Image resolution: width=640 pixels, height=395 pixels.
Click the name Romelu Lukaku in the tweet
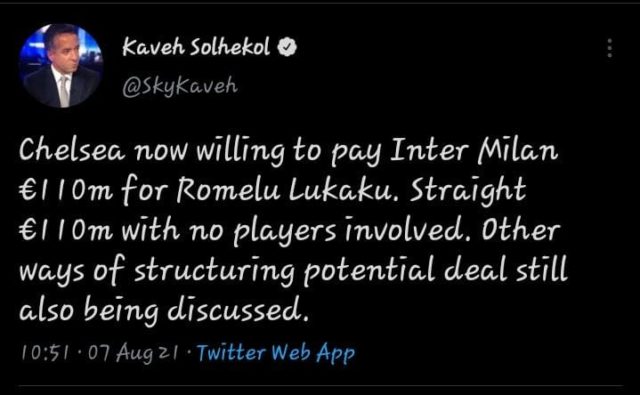pos(288,189)
